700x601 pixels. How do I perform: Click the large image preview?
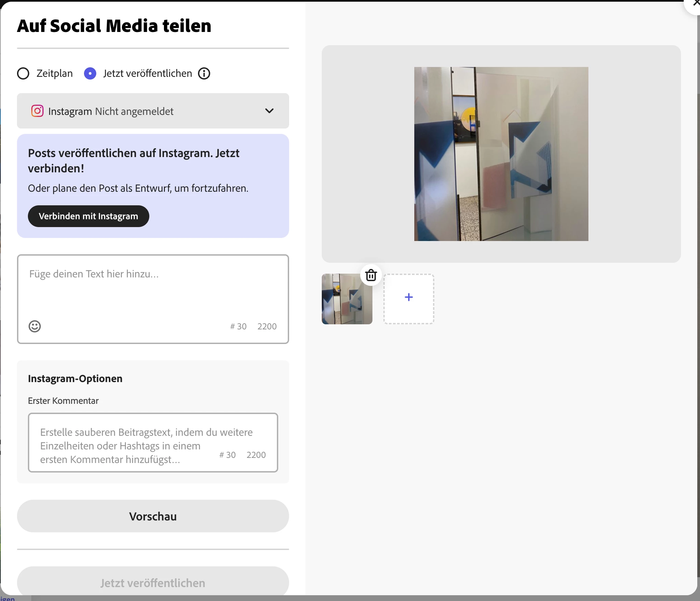coord(501,154)
